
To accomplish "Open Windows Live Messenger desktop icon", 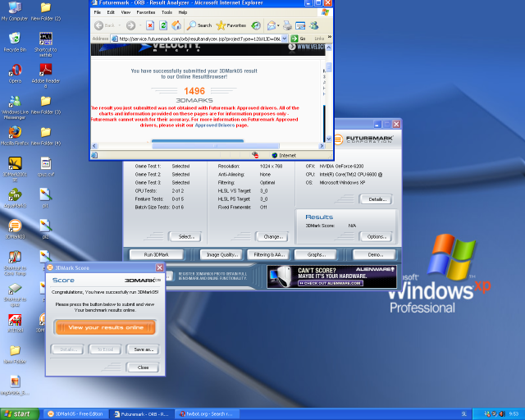I will point(15,107).
